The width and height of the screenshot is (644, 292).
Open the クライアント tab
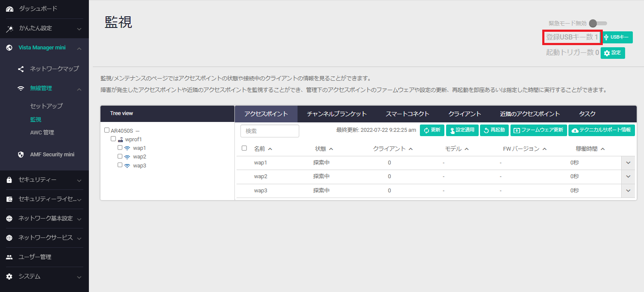465,114
